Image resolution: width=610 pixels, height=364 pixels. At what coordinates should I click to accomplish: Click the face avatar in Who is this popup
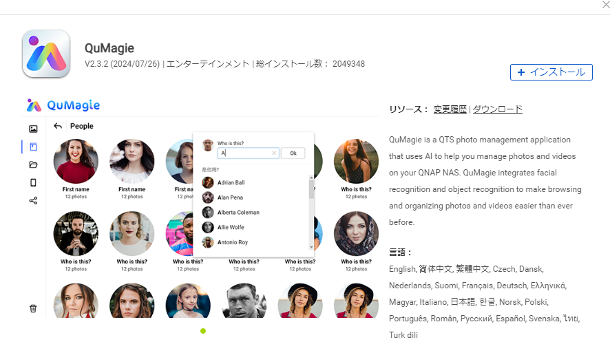(x=208, y=145)
